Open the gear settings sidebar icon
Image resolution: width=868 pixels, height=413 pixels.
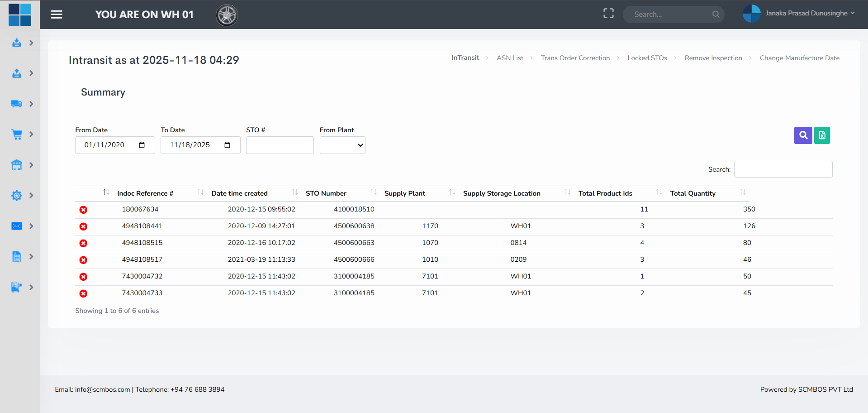coord(17,196)
